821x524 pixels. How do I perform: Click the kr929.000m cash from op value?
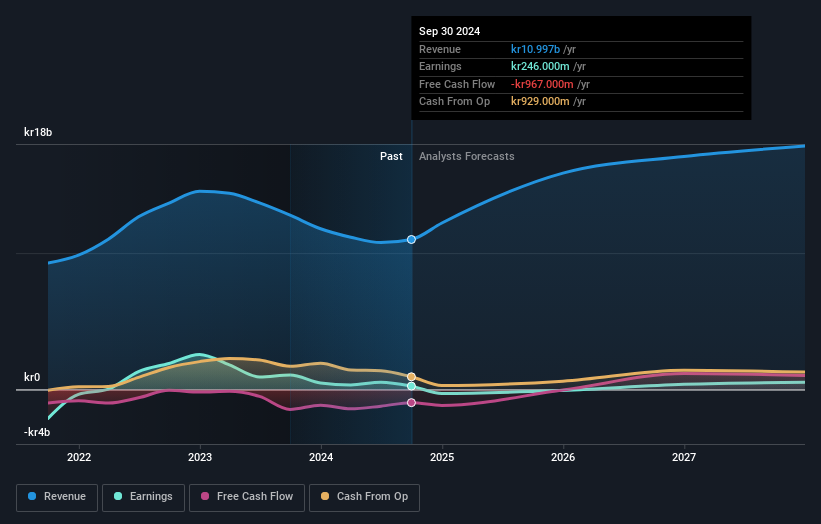tap(540, 102)
